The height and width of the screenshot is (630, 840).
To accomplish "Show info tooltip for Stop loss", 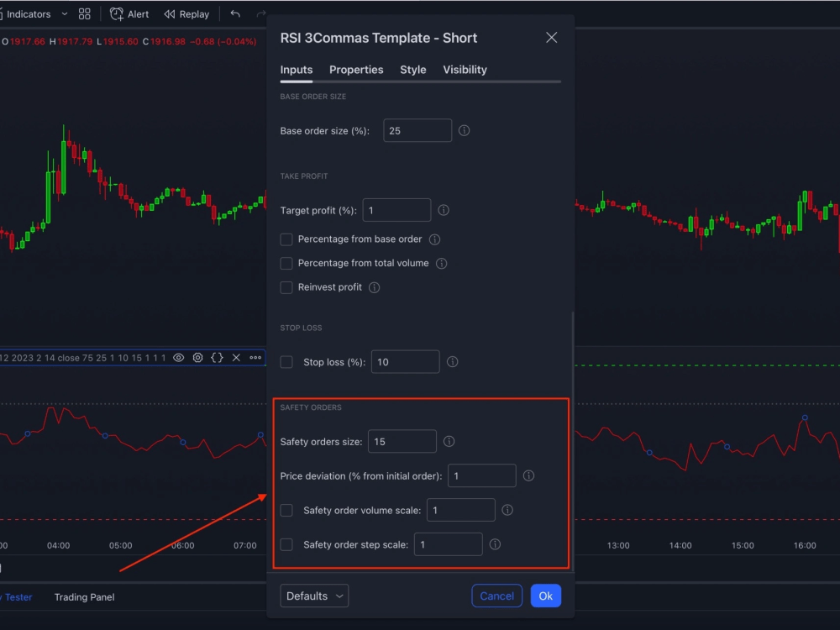I will point(452,362).
